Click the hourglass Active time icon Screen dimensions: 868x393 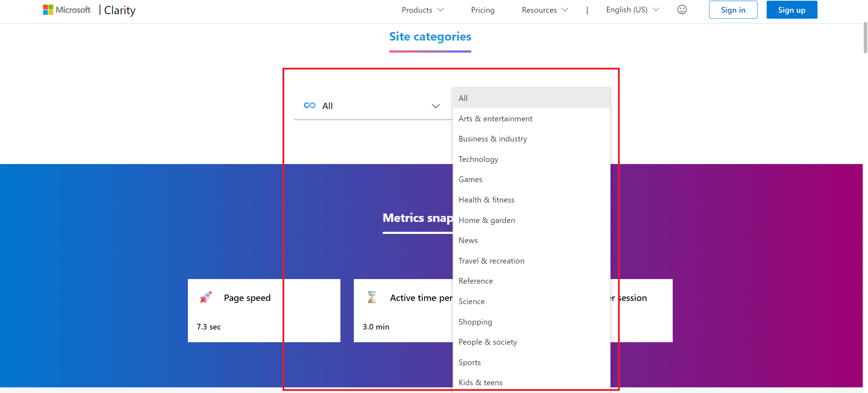371,297
